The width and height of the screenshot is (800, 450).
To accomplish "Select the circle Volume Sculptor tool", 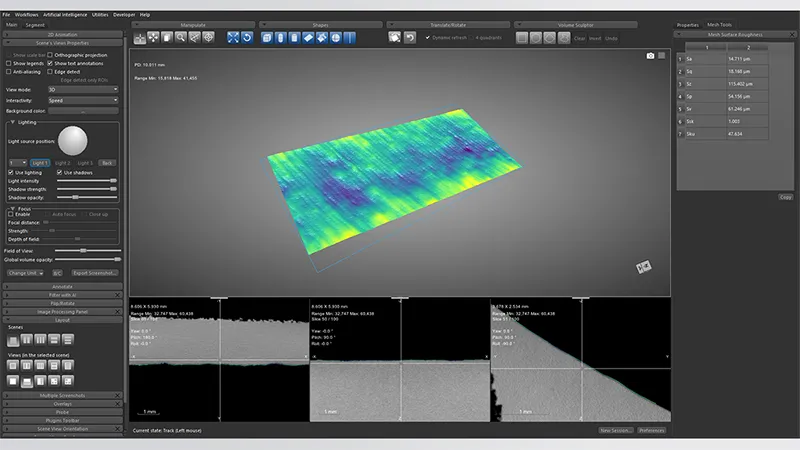I will [535, 38].
